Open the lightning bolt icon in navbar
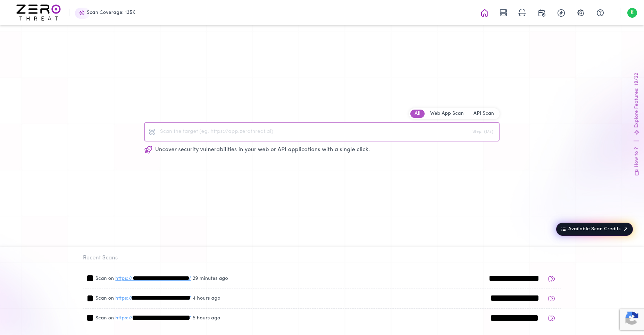This screenshot has height=335, width=644. (561, 13)
